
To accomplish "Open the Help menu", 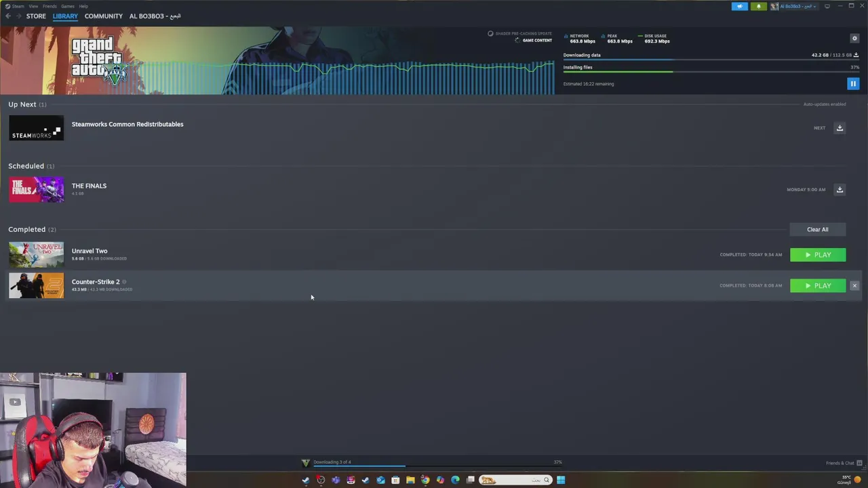I will pyautogui.click(x=83, y=6).
